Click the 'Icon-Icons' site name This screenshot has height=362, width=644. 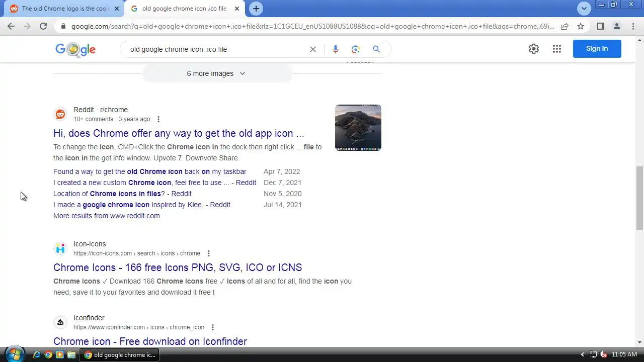[x=90, y=244]
